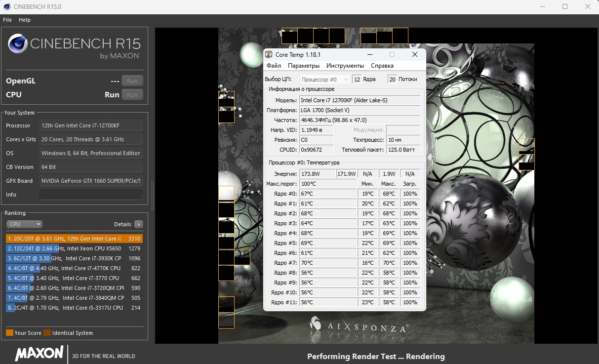Image resolution: width=599 pixels, height=364 pixels.
Task: Open the Файл menu in Core Temp
Action: point(274,66)
